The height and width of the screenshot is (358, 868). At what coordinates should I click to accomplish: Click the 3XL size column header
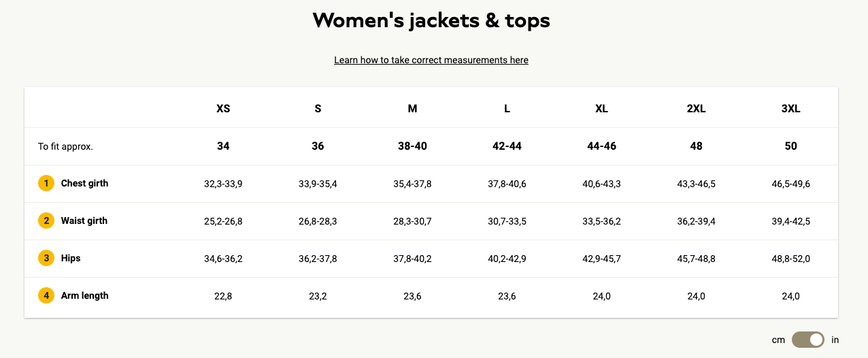point(790,109)
